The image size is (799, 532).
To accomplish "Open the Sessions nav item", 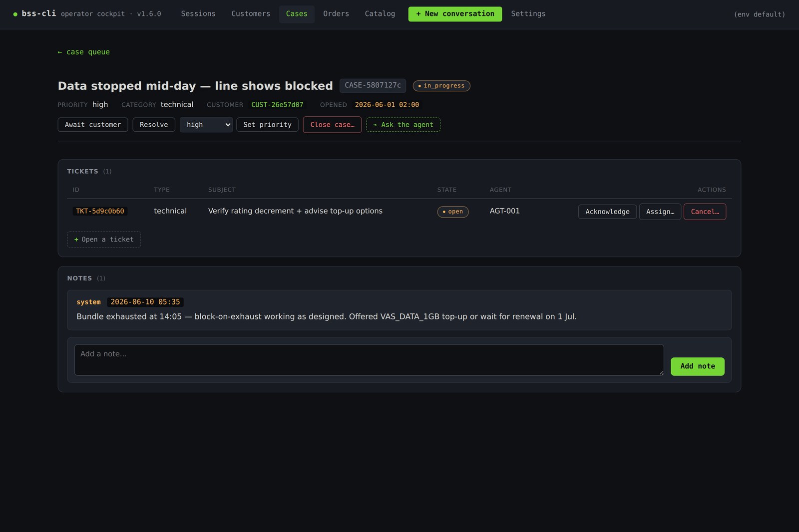I will (198, 14).
